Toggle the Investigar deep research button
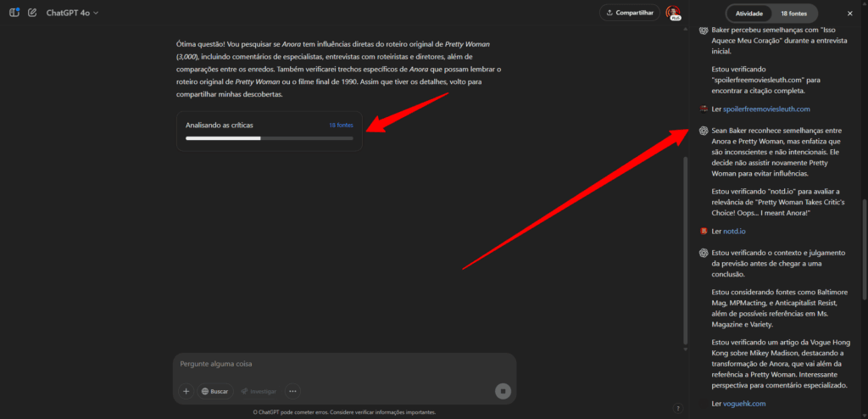868x419 pixels. (259, 391)
